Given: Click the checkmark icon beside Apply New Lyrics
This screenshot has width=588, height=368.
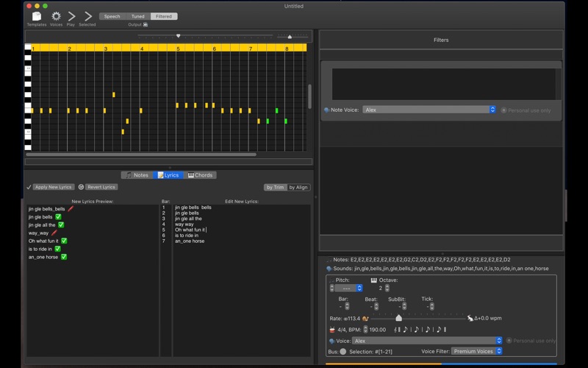Looking at the screenshot, I should click(x=29, y=187).
